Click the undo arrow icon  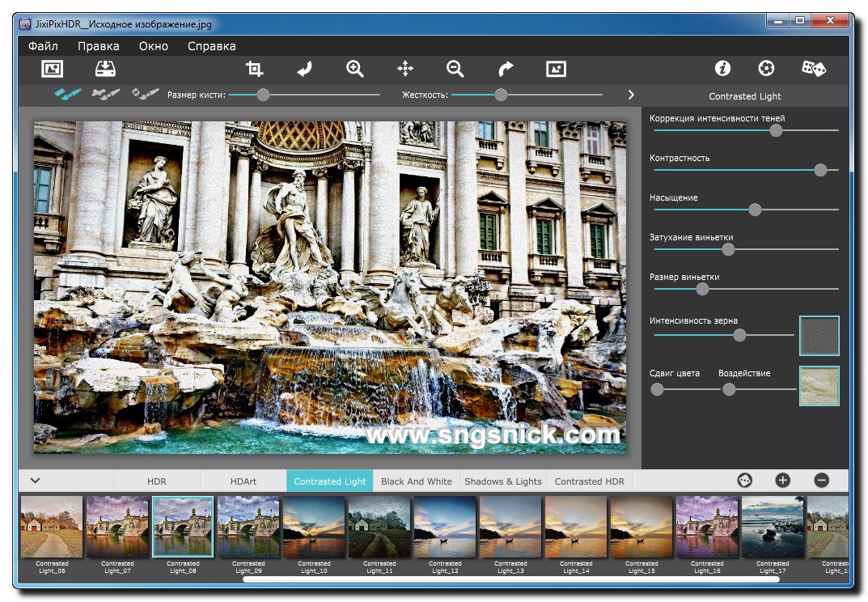[x=304, y=69]
